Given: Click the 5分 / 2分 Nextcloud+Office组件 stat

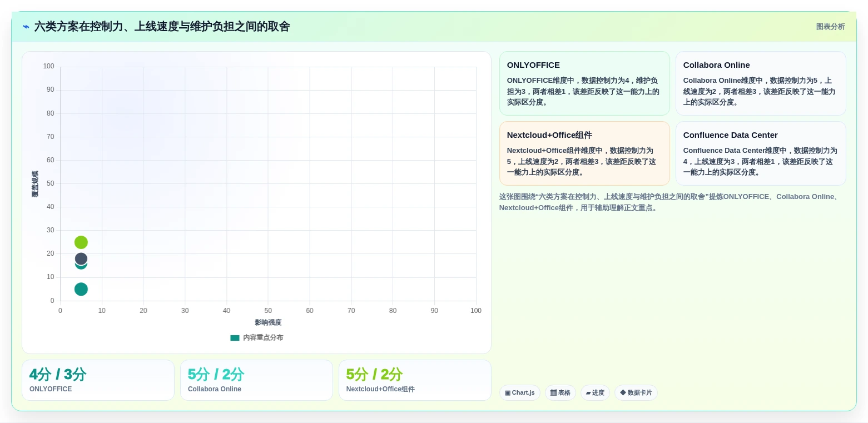Looking at the screenshot, I should 415,380.
